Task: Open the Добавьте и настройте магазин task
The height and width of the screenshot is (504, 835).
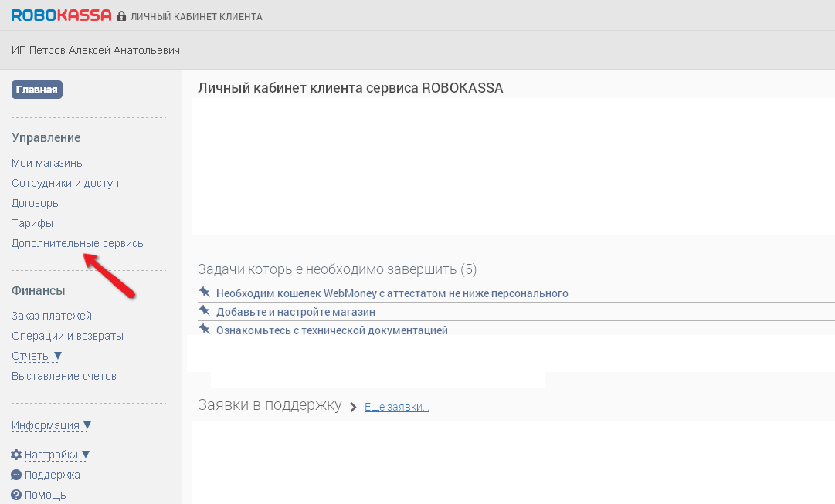Action: 295,312
